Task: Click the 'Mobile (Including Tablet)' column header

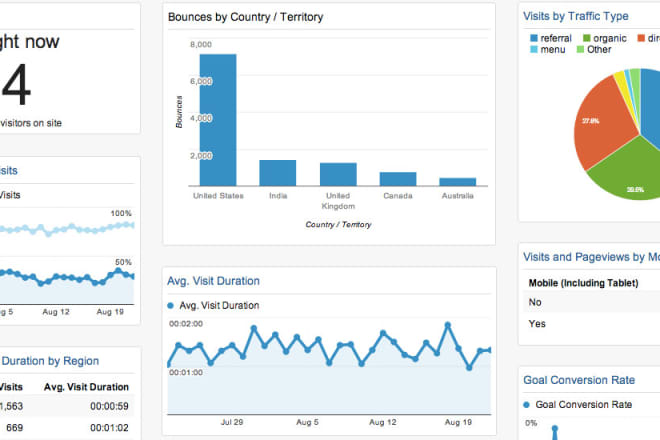Action: click(x=583, y=283)
